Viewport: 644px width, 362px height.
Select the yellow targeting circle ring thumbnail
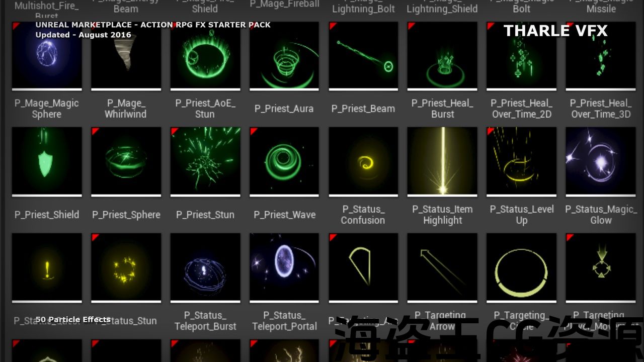point(521,267)
